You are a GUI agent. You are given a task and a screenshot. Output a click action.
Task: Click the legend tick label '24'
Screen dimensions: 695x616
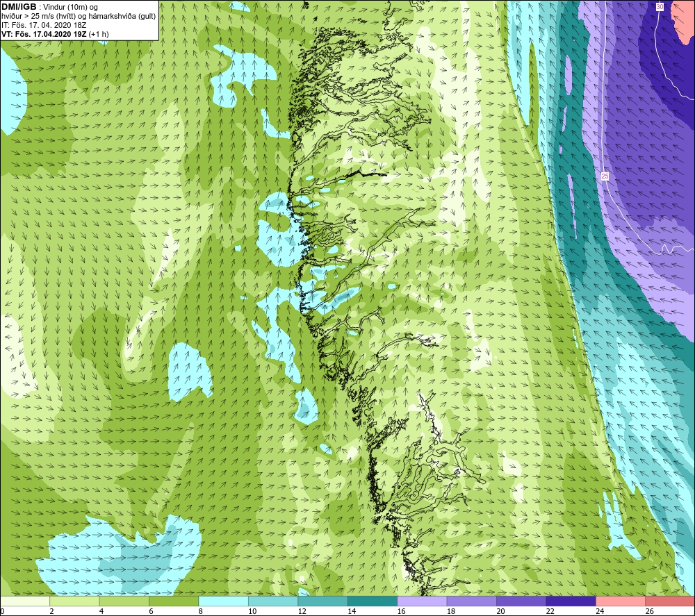coord(600,611)
